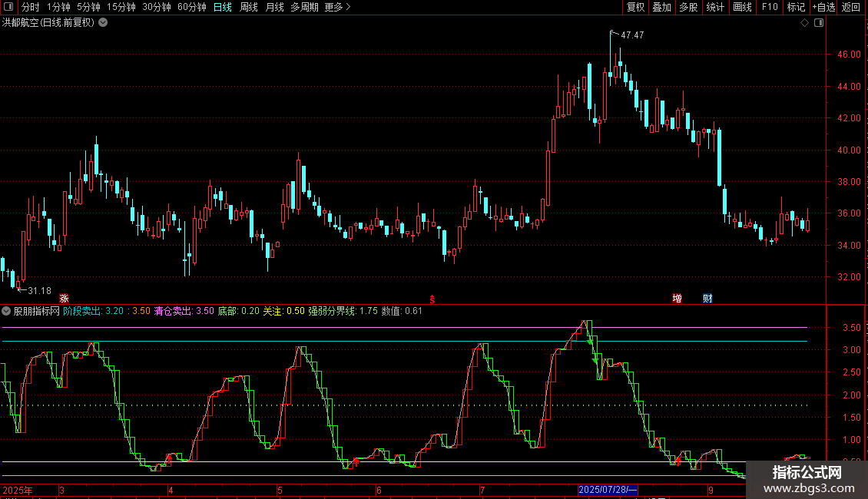Expand the 股朋指标网 indicator menu arrow
Image resolution: width=868 pixels, height=499 pixels.
(x=6, y=311)
